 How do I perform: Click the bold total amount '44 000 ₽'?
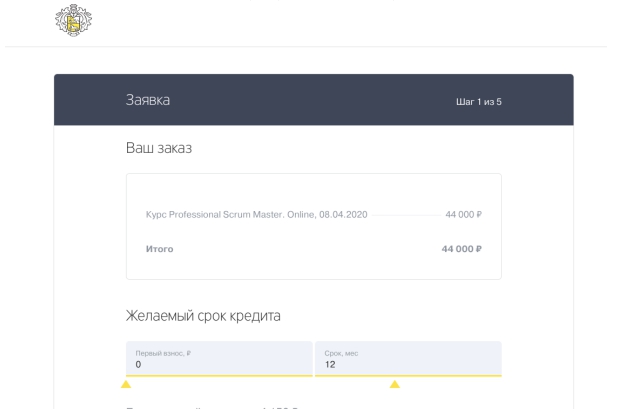click(462, 249)
